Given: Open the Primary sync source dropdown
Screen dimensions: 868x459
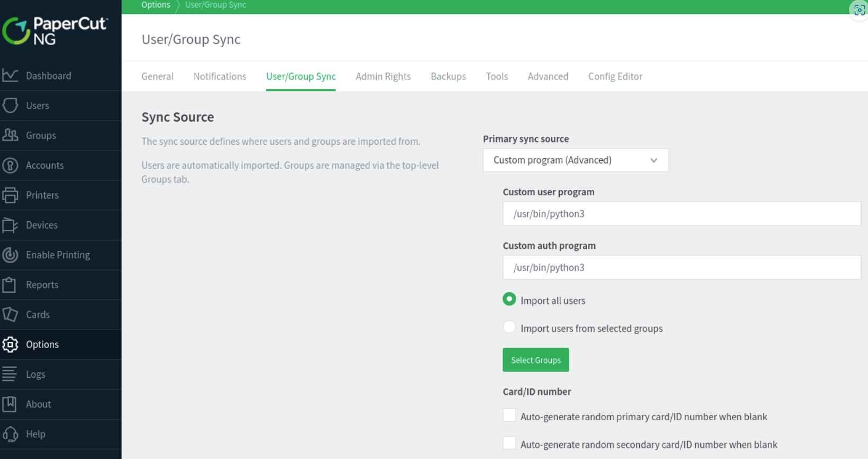Looking at the screenshot, I should click(x=576, y=160).
